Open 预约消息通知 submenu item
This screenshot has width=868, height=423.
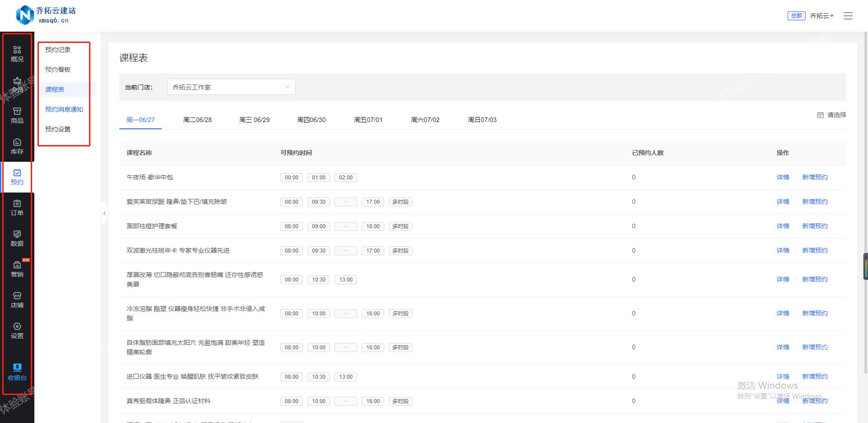click(x=64, y=109)
